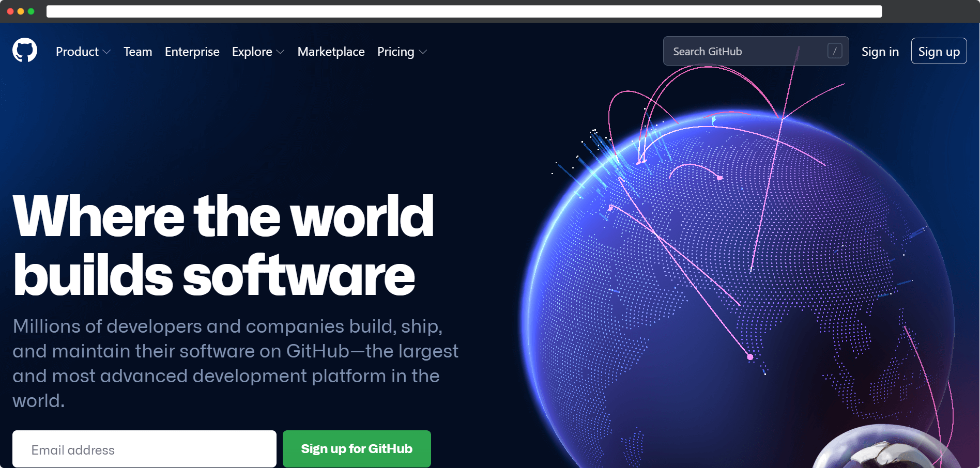Image resolution: width=980 pixels, height=468 pixels.
Task: Expand the Product dropdown menu
Action: point(83,52)
